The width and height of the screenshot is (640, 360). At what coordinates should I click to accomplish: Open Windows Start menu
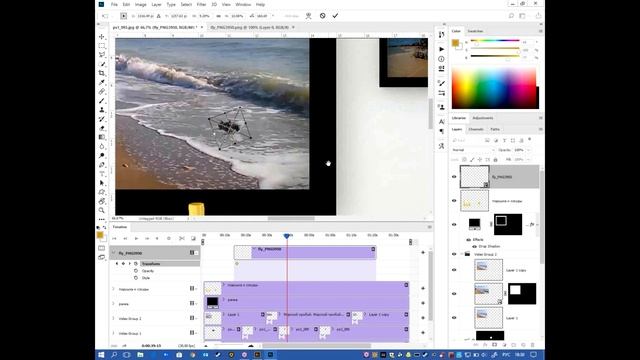[x=101, y=355]
